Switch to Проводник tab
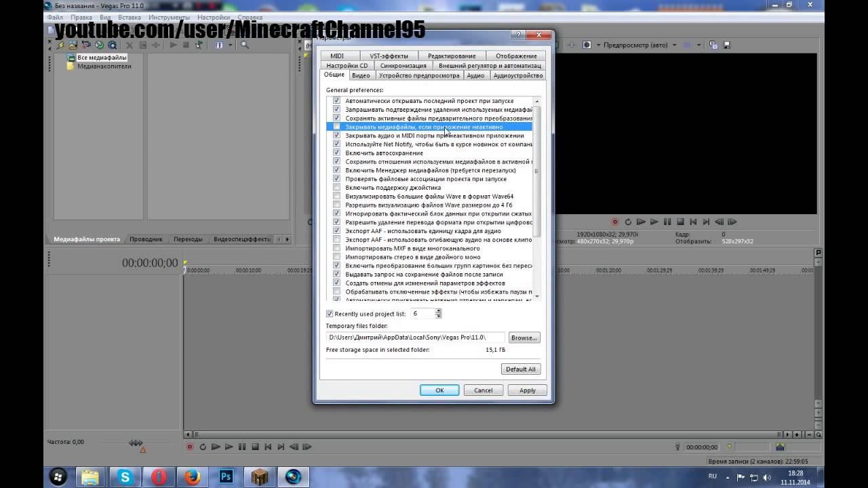Screen dimensions: 868x488 pos(146,239)
